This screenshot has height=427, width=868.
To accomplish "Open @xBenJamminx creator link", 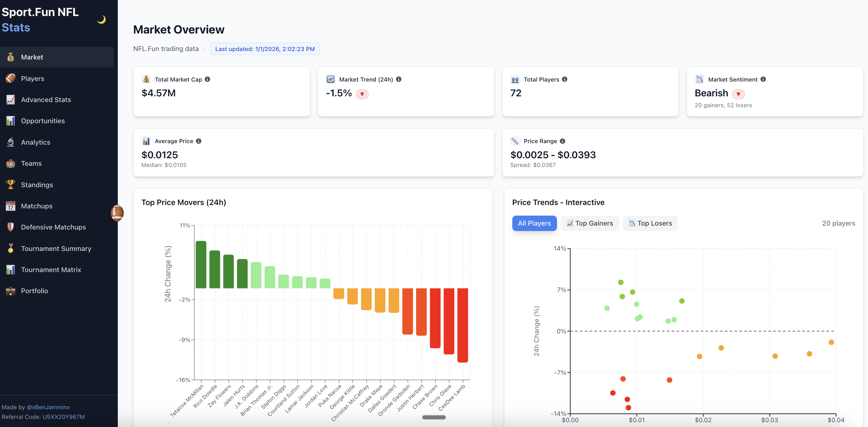I will (48, 407).
